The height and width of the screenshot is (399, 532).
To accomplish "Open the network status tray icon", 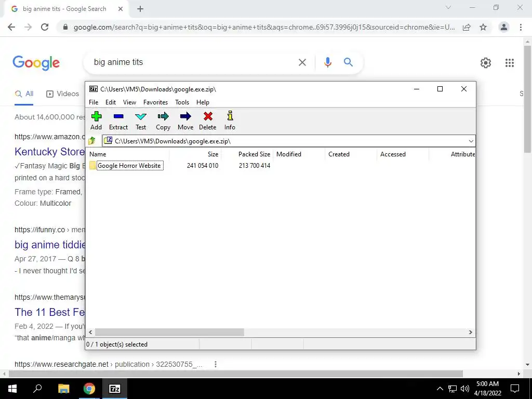I will coord(453,389).
